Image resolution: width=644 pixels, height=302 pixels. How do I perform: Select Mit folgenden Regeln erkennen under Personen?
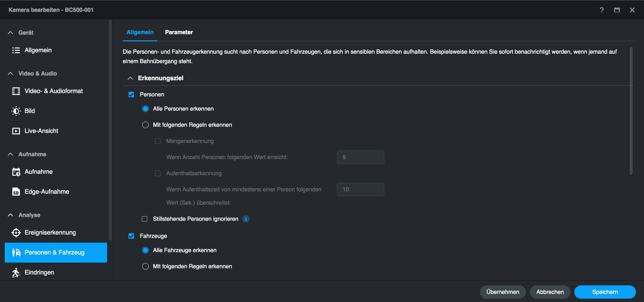pyautogui.click(x=145, y=125)
